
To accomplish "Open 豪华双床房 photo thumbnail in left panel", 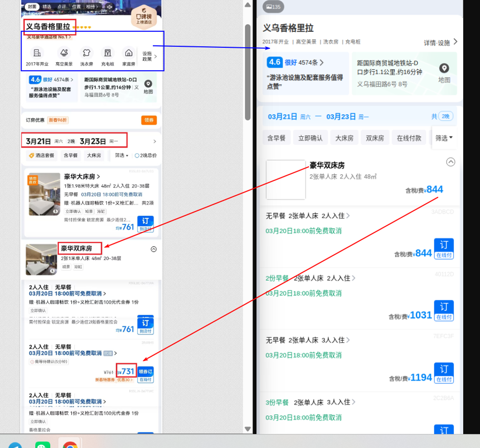I will (x=41, y=260).
